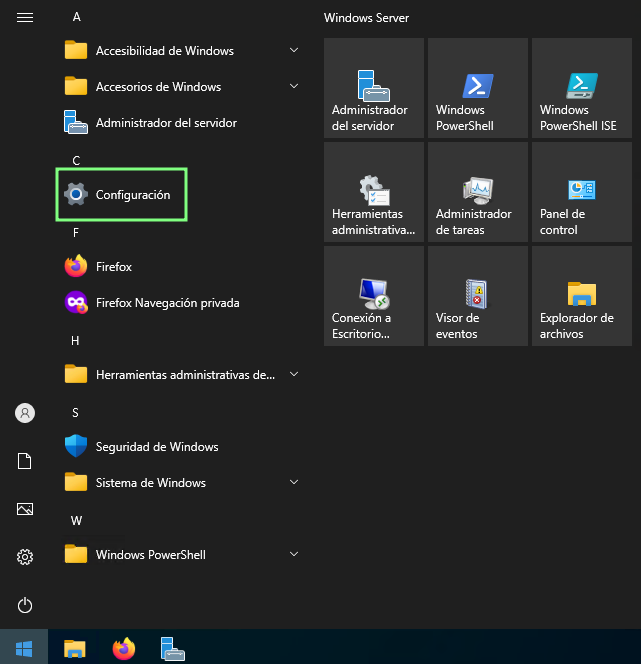Open Server Manager from the taskbar
Screen dimensions: 641x664
click(x=172, y=648)
